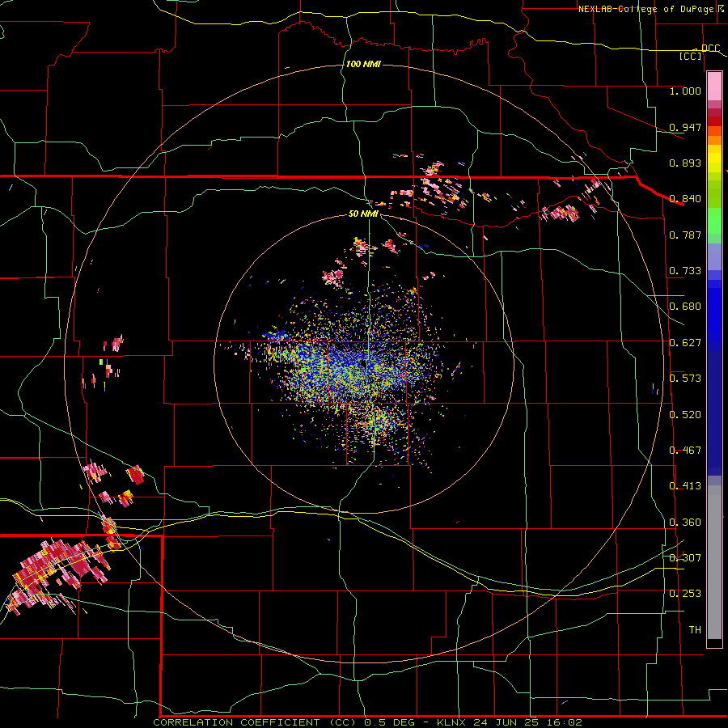Screen dimensions: 728x728
Task: Click the 0.733 legend value
Action: [x=685, y=271]
